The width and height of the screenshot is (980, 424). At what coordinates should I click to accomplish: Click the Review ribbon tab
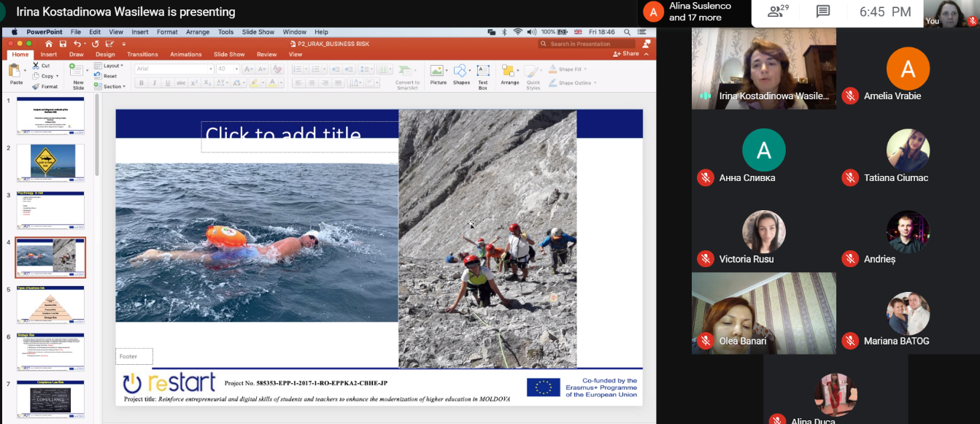pos(266,54)
